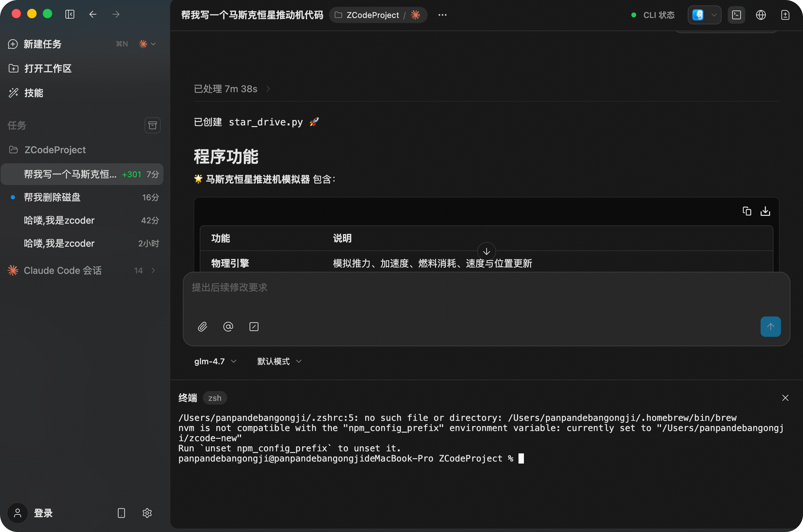Click the attach file paperclip icon

pos(202,327)
